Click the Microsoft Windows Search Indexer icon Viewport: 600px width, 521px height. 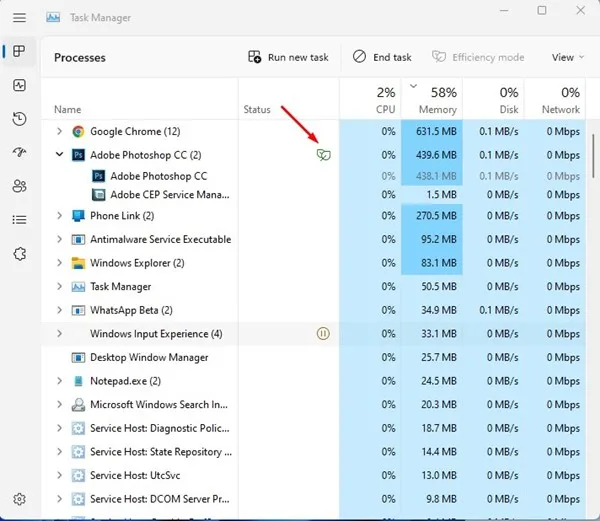pos(78,405)
